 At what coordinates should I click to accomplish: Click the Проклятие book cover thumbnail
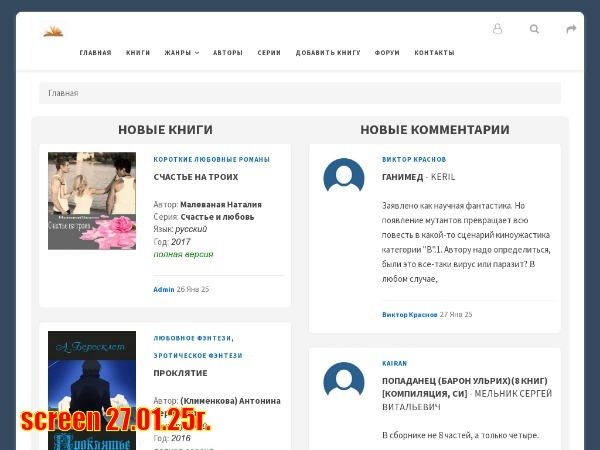(x=92, y=390)
